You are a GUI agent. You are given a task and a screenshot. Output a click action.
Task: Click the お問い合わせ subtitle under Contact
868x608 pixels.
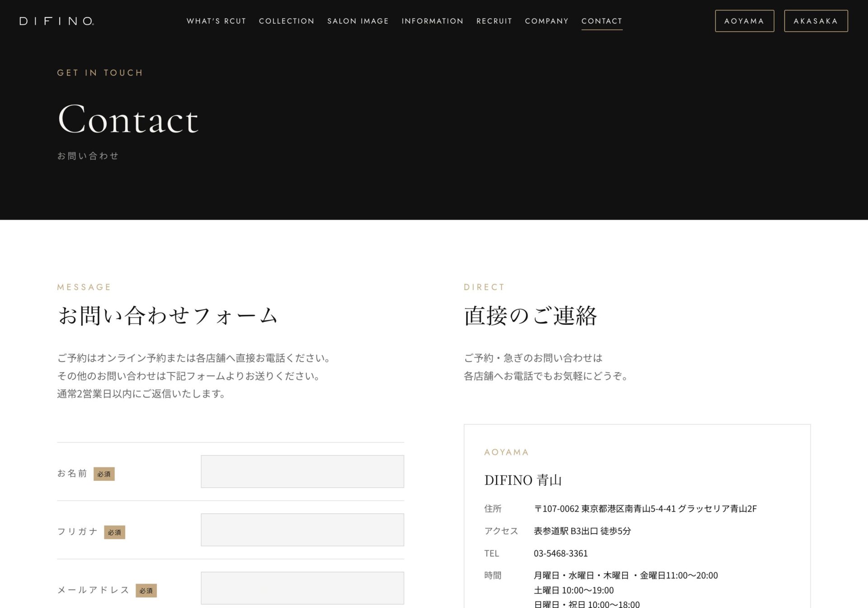88,156
